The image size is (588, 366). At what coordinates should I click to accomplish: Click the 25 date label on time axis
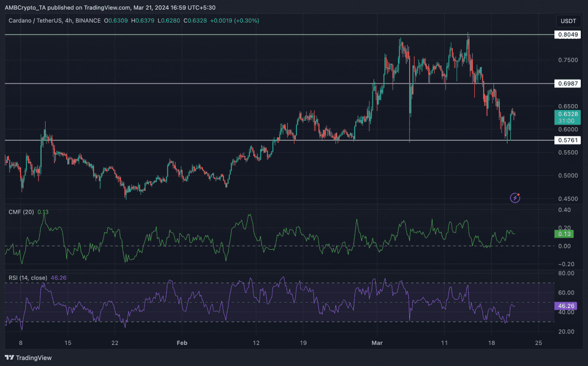point(539,342)
